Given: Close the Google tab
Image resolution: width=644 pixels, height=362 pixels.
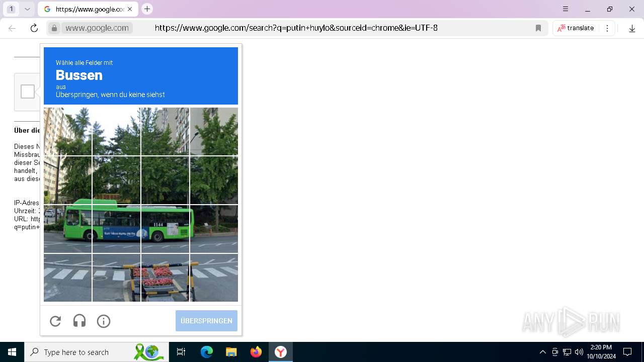Looking at the screenshot, I should pyautogui.click(x=130, y=9).
